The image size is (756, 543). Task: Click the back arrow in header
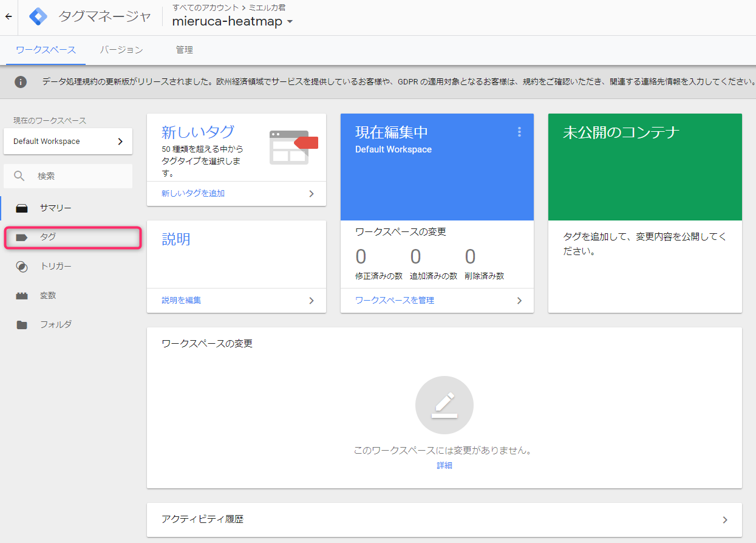click(9, 17)
